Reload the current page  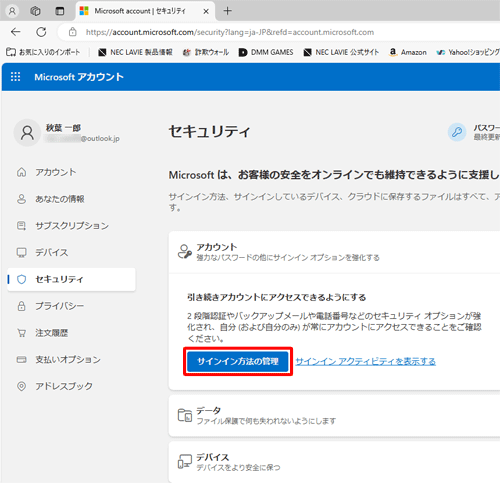click(41, 32)
